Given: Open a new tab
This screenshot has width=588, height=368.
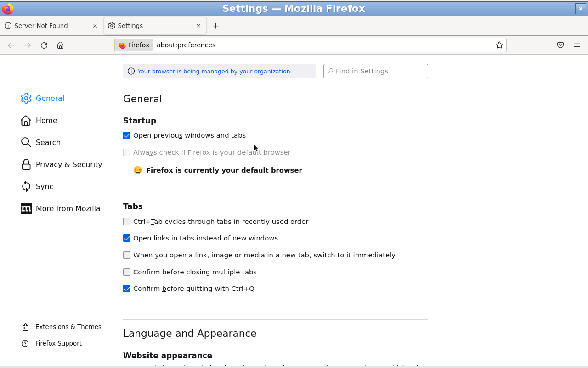Looking at the screenshot, I should (x=215, y=26).
